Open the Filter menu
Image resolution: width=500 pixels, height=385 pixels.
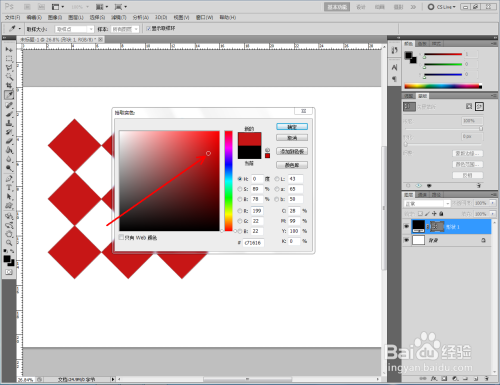click(x=118, y=17)
